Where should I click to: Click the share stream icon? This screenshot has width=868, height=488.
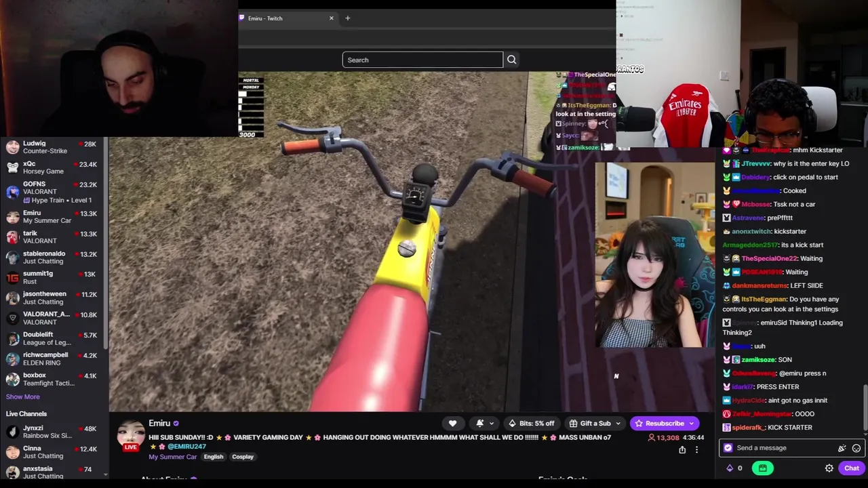pyautogui.click(x=682, y=450)
